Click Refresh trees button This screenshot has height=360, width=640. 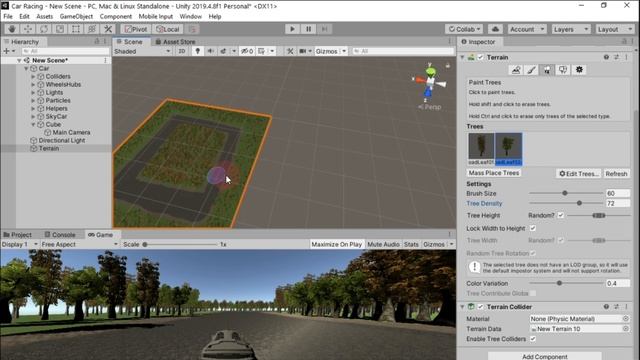pyautogui.click(x=616, y=173)
